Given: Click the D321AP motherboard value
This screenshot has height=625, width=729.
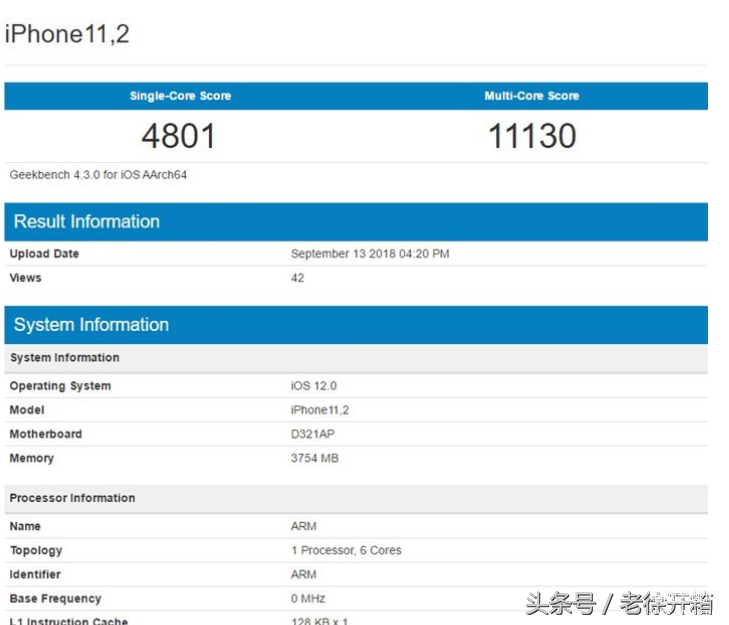Looking at the screenshot, I should (x=313, y=434).
